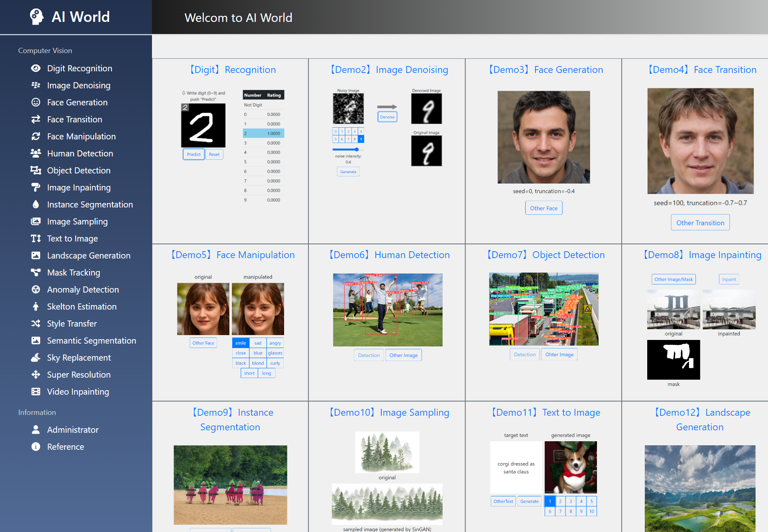This screenshot has height=532, width=768.
Task: Click the Other Transition button
Action: pyautogui.click(x=700, y=222)
